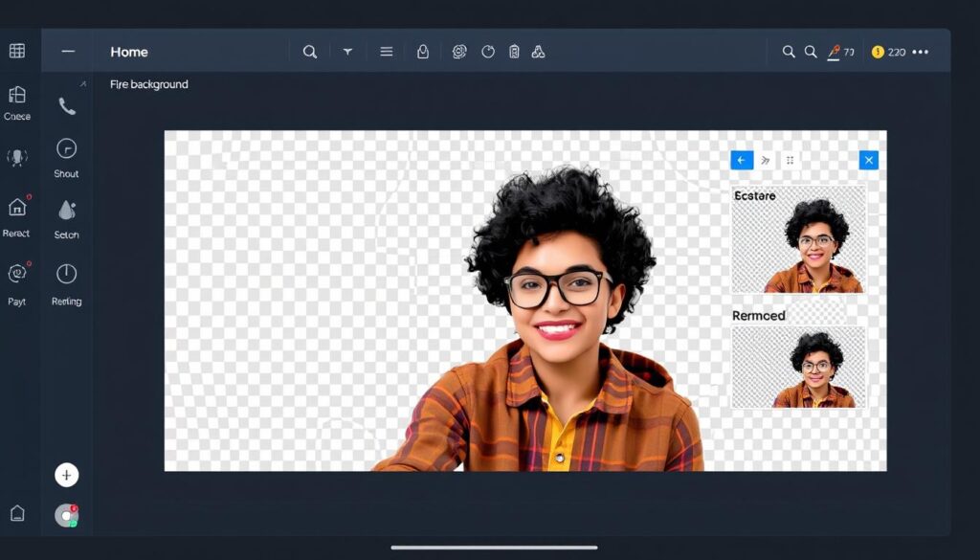This screenshot has height=560, width=980.
Task: Click the house icon below the avatar column
Action: [17, 513]
